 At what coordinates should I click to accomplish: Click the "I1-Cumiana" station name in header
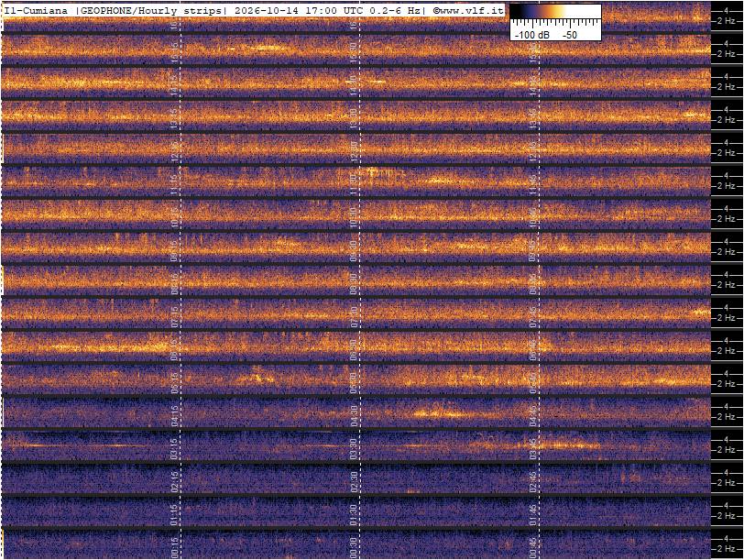coord(36,10)
